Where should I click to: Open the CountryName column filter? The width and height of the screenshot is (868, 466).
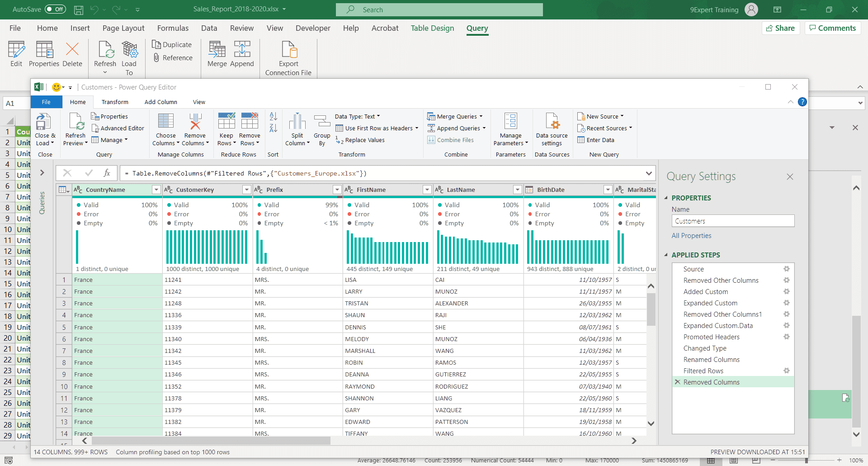[x=156, y=190]
